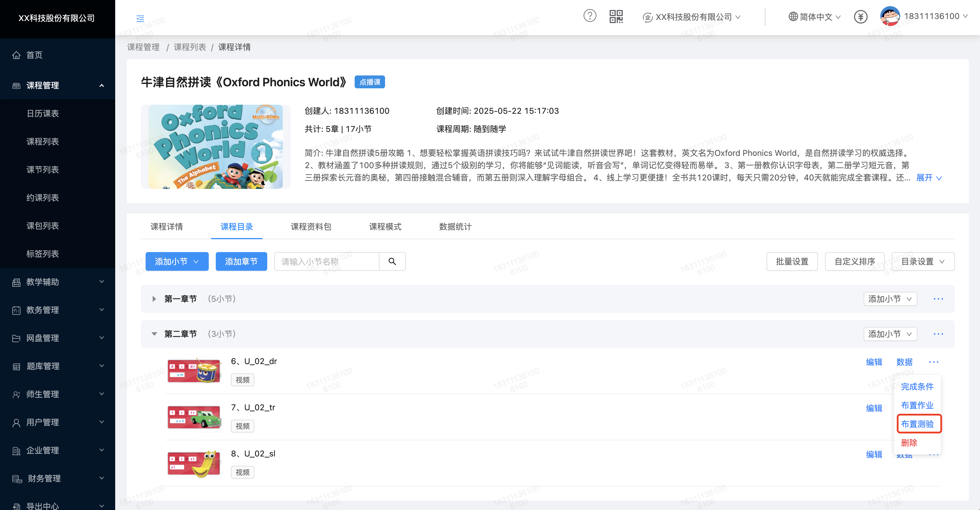Open the more options for 第一章节
Image resolution: width=980 pixels, height=510 pixels.
point(938,299)
